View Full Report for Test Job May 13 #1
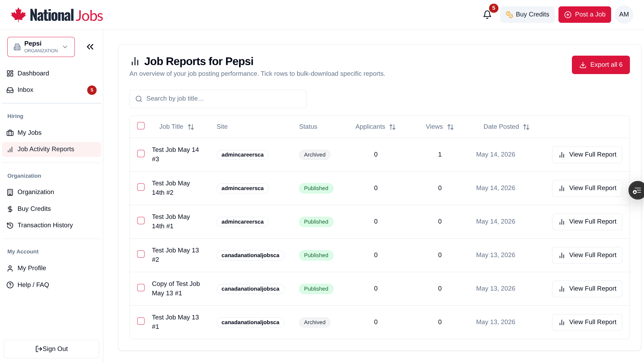 (x=587, y=322)
